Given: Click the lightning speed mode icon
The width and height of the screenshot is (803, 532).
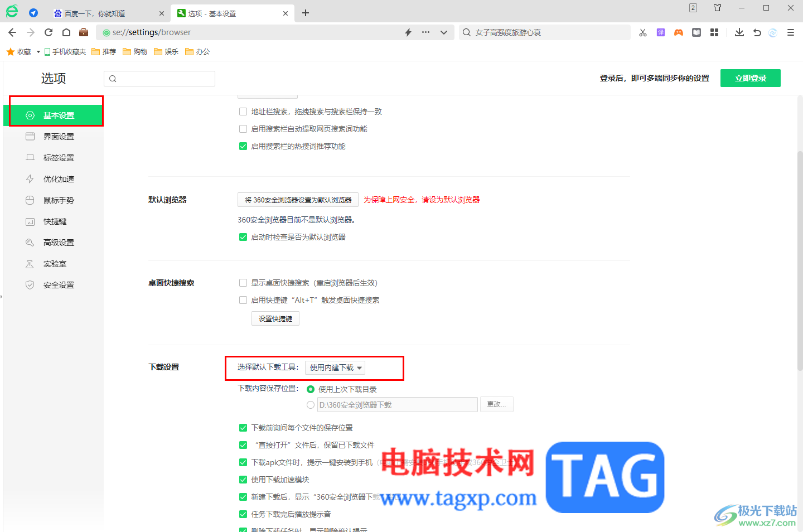Looking at the screenshot, I should pos(408,32).
